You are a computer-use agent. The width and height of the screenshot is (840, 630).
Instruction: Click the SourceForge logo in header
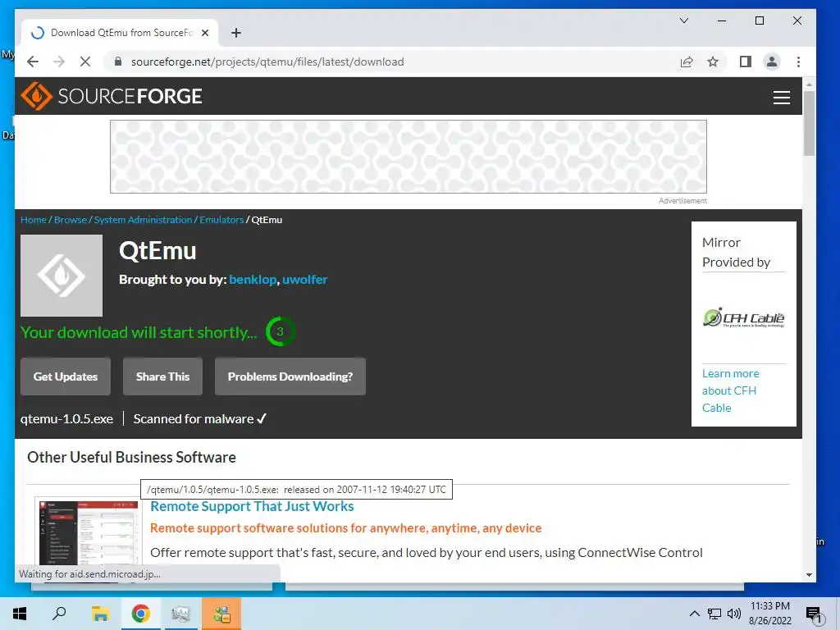pyautogui.click(x=112, y=97)
